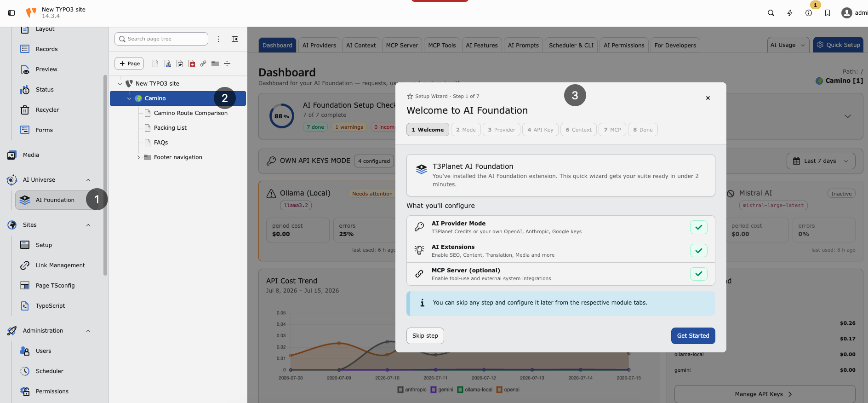Toggle gemini series in chart legend

[442, 390]
